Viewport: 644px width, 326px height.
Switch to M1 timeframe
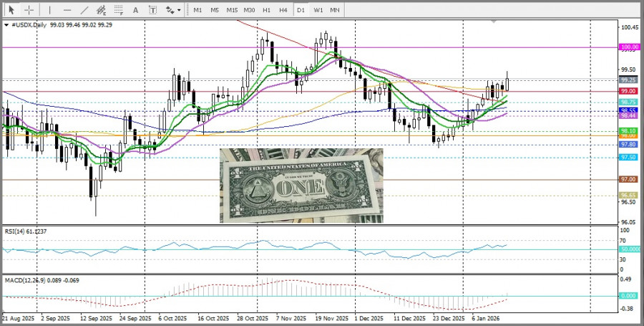click(x=197, y=10)
